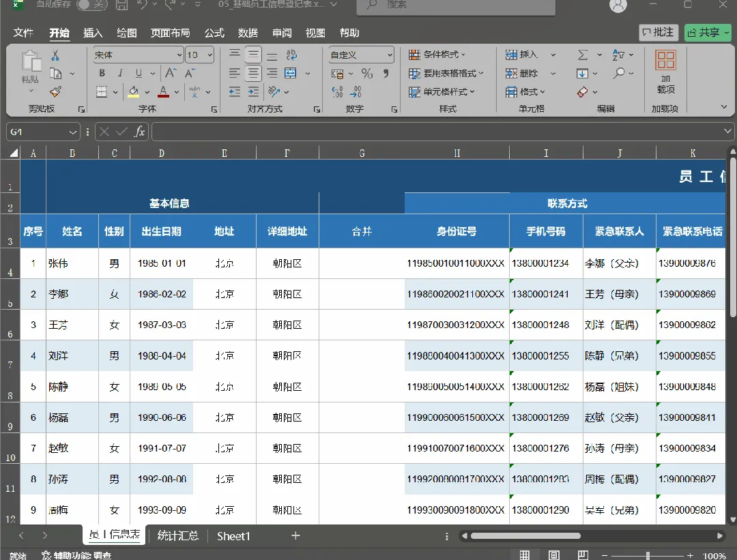Align text to bottom
The image size is (737, 560).
[272, 55]
